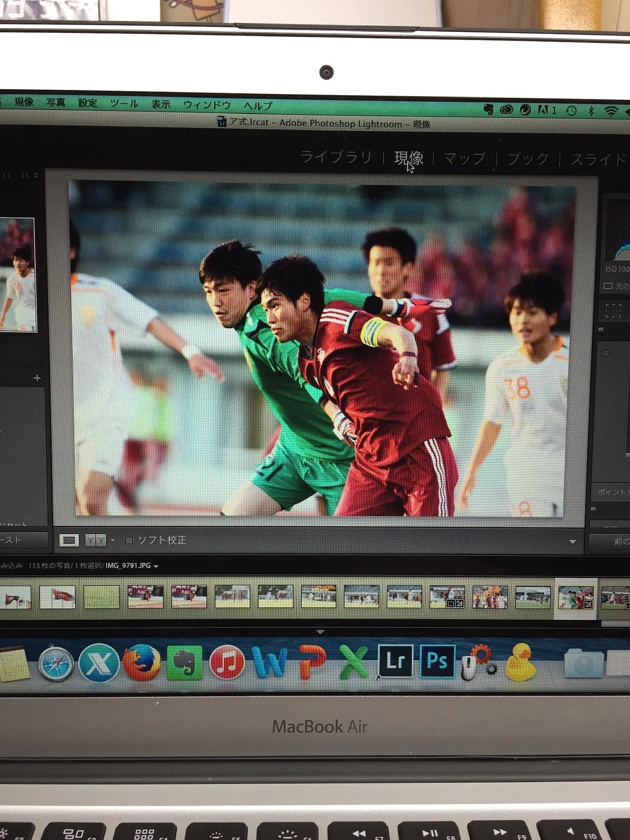Open Evernote from the Dock

click(184, 662)
